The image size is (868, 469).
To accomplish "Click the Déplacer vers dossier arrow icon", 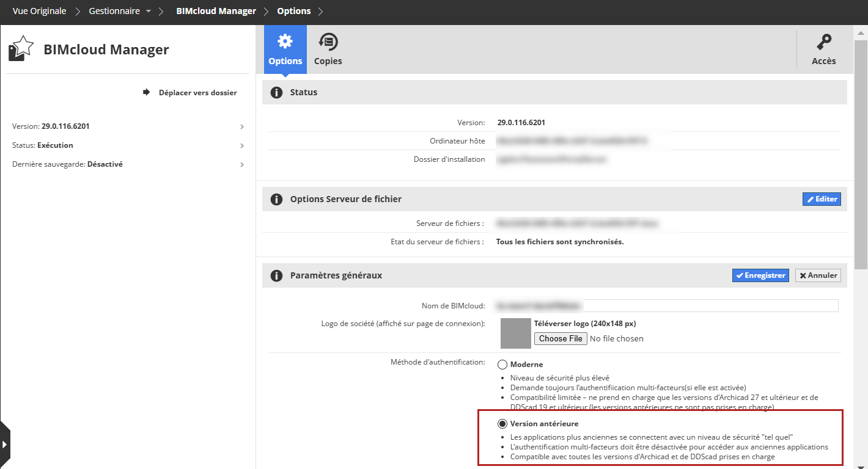I will point(147,92).
